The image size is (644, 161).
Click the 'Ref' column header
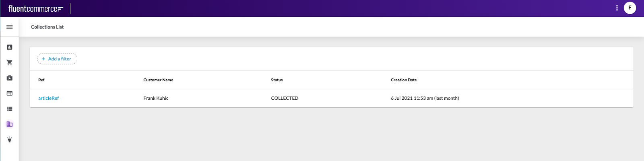click(x=41, y=80)
